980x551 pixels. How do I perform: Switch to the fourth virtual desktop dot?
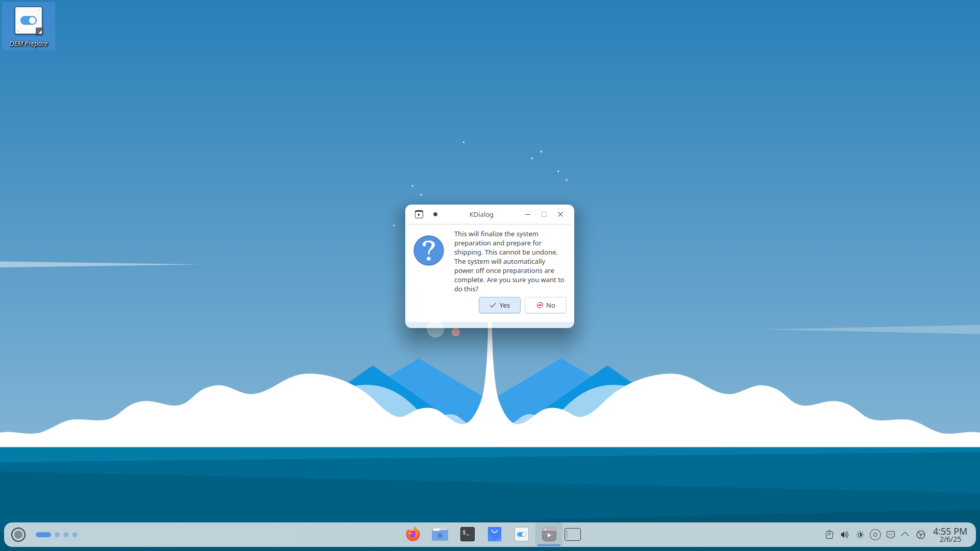(x=75, y=535)
